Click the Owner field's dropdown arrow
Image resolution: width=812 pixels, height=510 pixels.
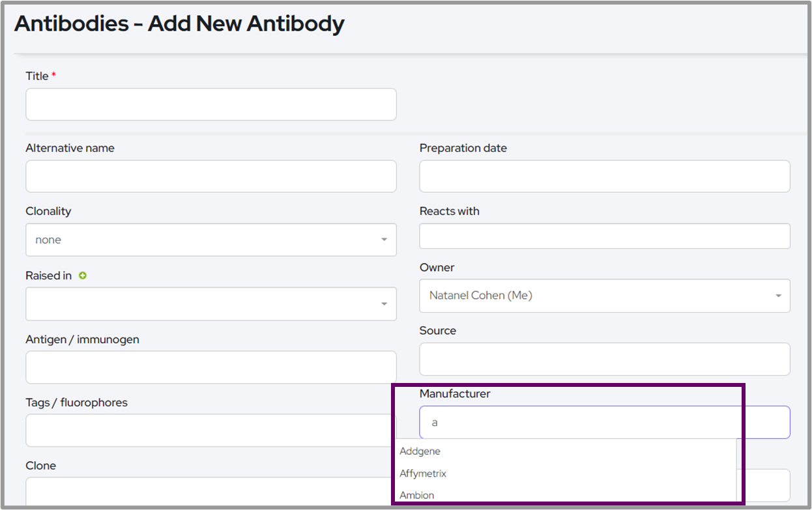778,296
